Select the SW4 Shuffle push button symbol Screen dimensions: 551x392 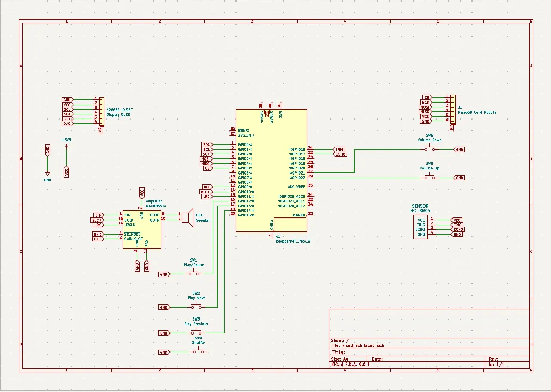click(198, 351)
